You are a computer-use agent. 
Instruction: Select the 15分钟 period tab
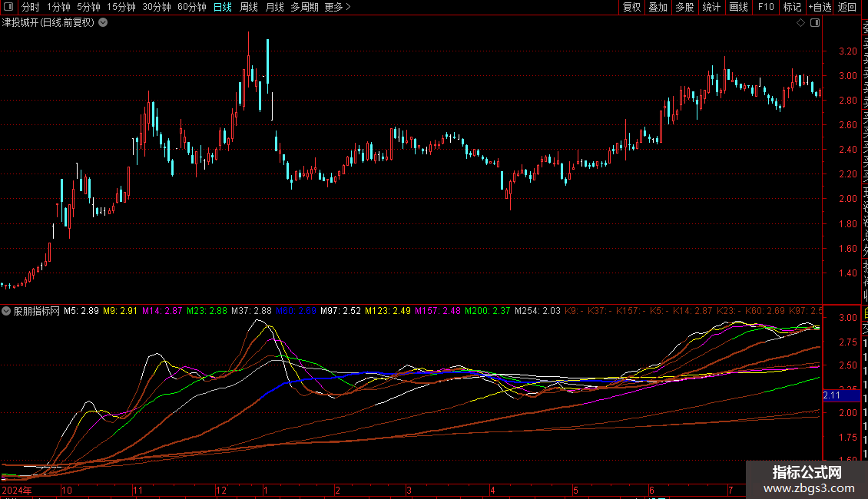pos(121,7)
